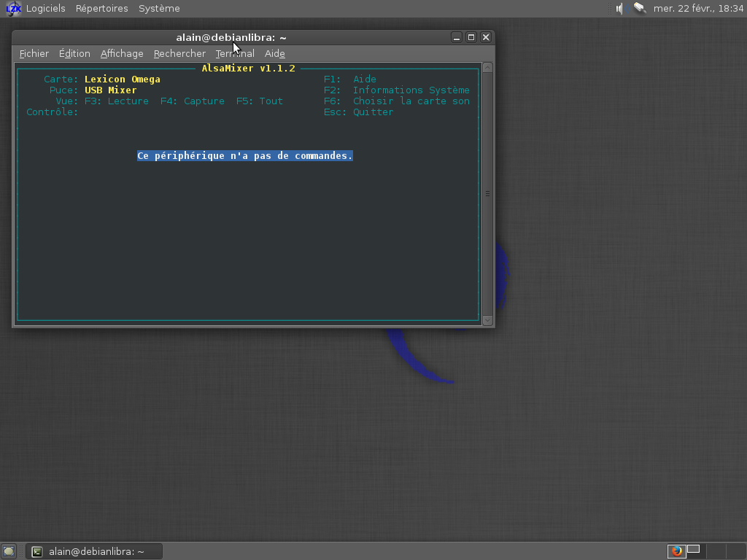Open the Système menu
747x560 pixels.
159,9
